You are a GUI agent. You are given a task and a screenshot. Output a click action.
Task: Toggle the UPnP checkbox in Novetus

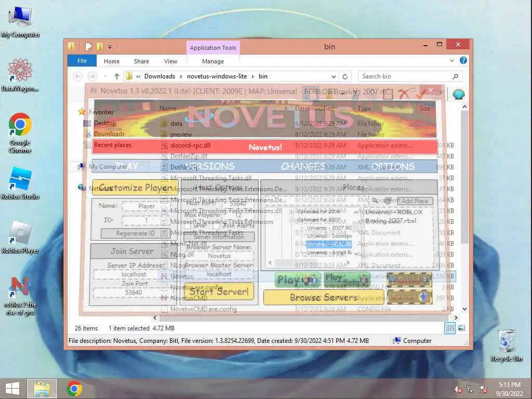coord(187,225)
